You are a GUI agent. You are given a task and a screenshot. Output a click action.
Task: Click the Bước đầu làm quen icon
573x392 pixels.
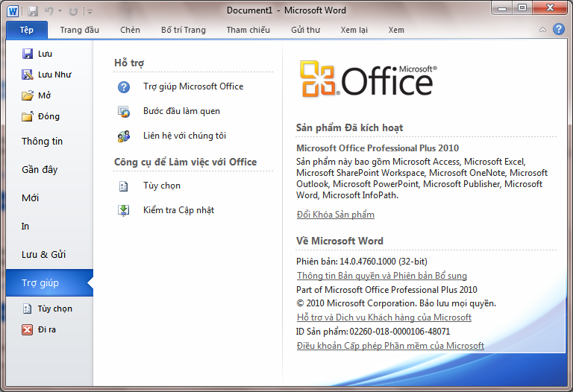click(x=124, y=111)
